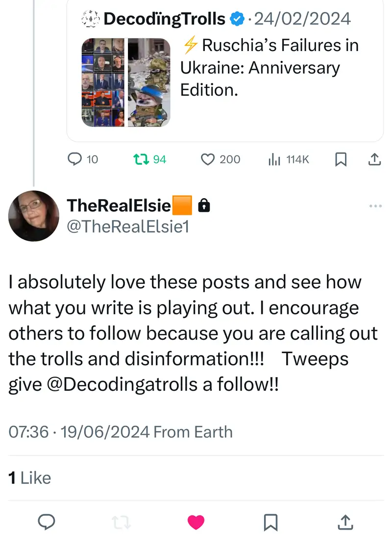The image size is (392, 536).
Task: View the 1 Like list
Action: pos(30,478)
